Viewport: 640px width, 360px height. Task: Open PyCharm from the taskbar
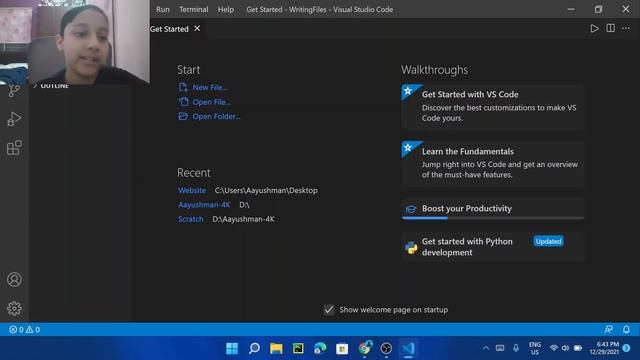pos(298,348)
